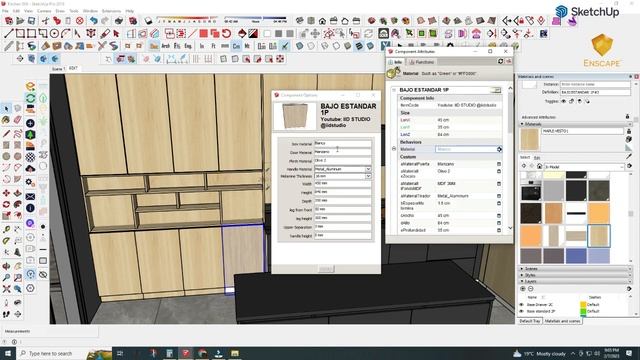Choose the Circle tool in the toolbar
This screenshot has height=360, width=640.
click(x=54, y=33)
